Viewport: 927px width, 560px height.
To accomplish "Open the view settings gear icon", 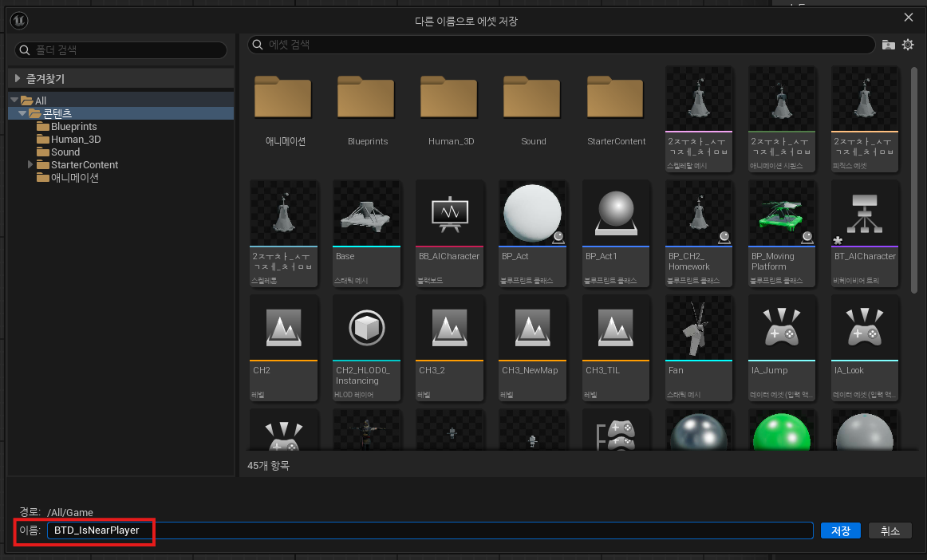I will (x=908, y=45).
